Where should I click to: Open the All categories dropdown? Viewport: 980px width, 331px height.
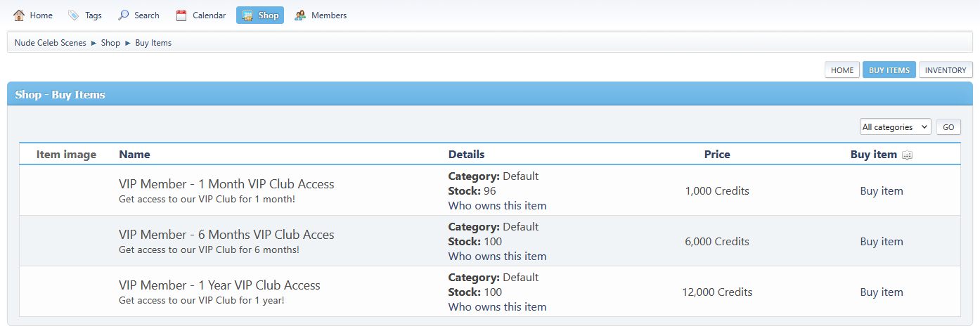click(x=895, y=127)
